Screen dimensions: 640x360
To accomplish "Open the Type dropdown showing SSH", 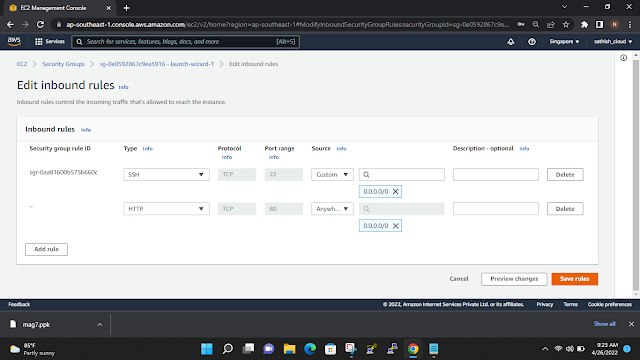I will tap(166, 174).
